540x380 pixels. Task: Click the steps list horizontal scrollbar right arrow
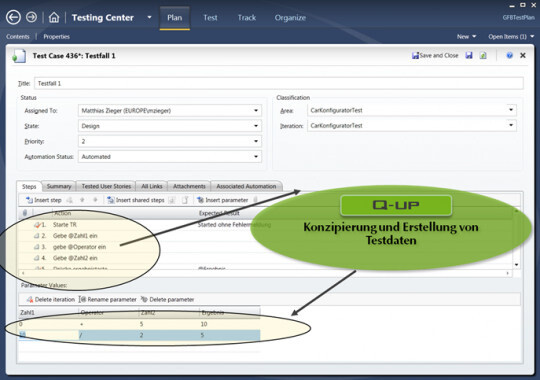[x=507, y=274]
